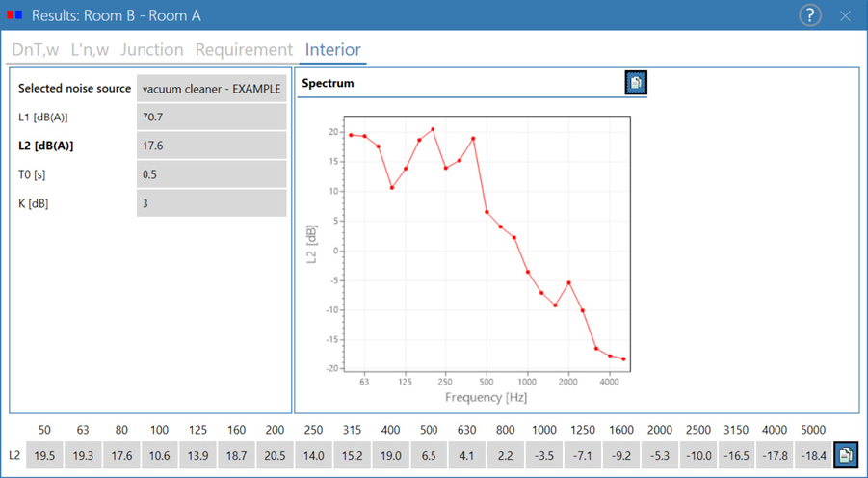Select the 50 Hz L2 cell 19.5

pos(44,455)
